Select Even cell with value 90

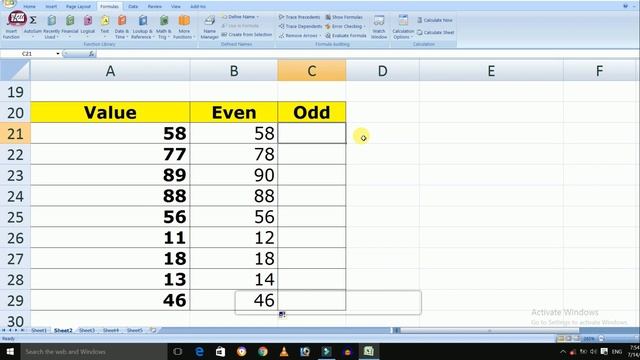[x=234, y=175]
